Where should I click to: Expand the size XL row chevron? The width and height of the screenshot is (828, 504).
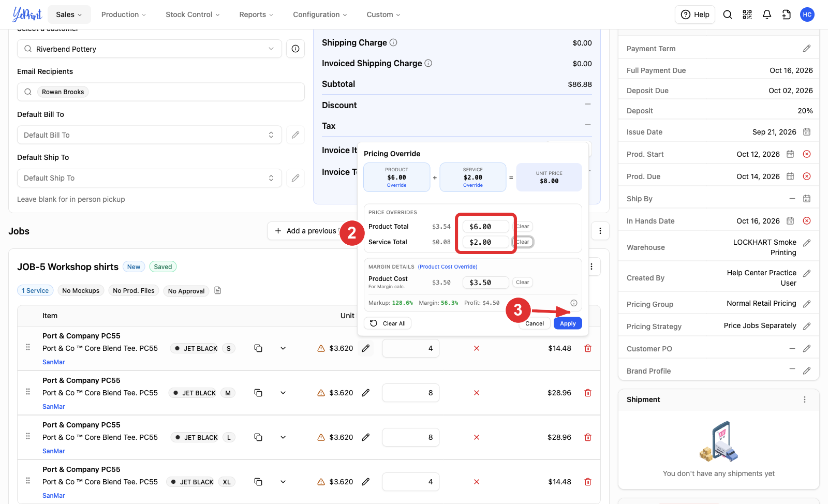point(283,482)
